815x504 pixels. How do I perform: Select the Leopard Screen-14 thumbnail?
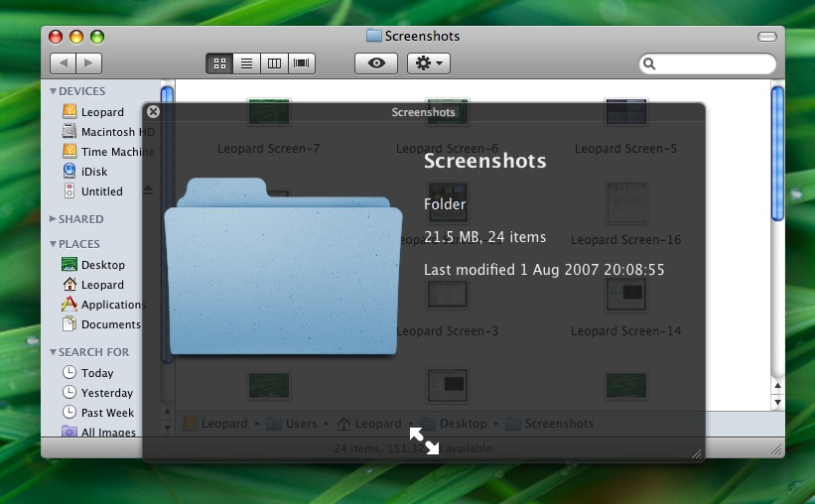click(x=625, y=295)
